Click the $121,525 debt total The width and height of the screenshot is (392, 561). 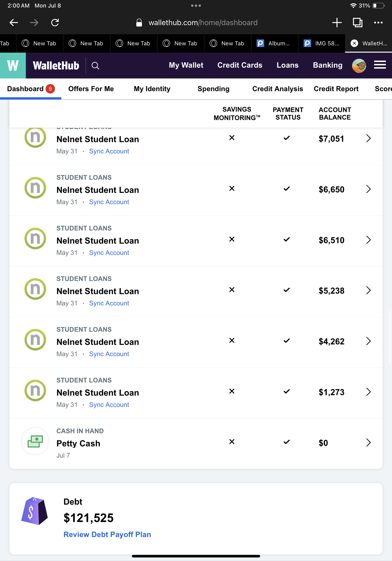point(88,518)
